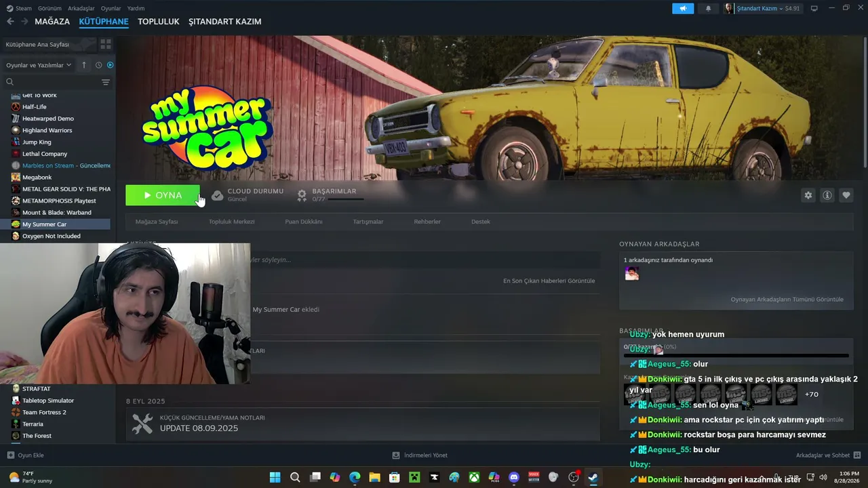Expand the Oyunlar ve Yazılımlar dropdown

(39, 65)
